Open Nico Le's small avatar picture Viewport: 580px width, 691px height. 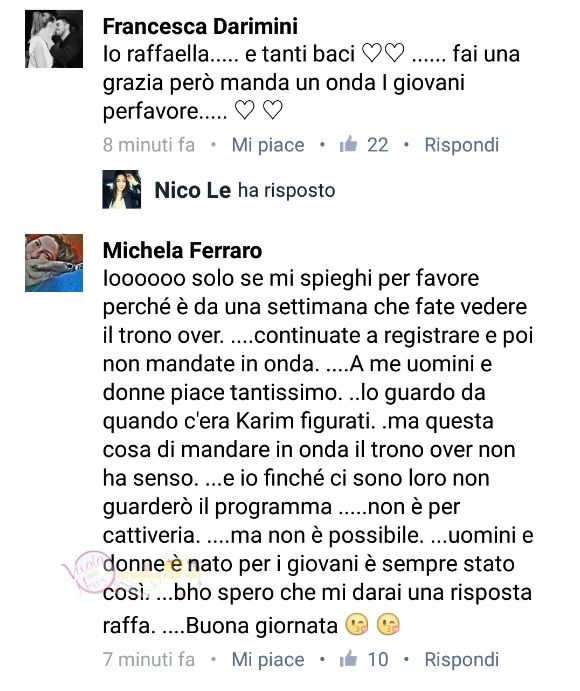click(122, 189)
